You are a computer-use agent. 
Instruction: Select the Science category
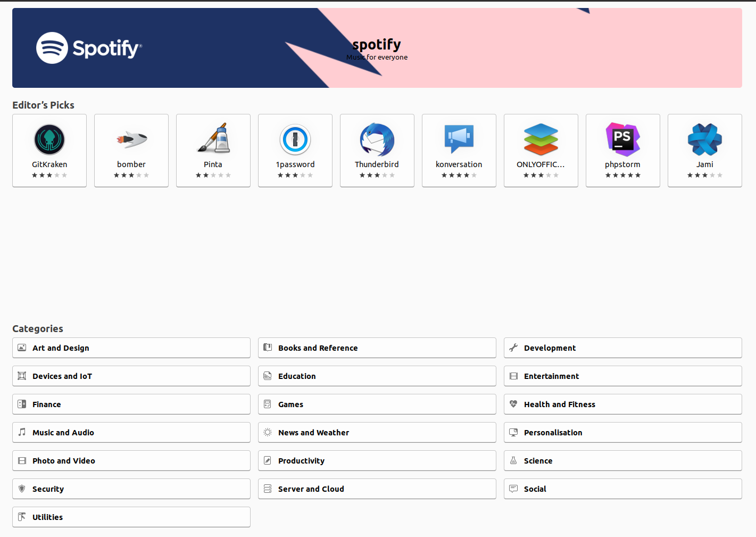click(623, 460)
